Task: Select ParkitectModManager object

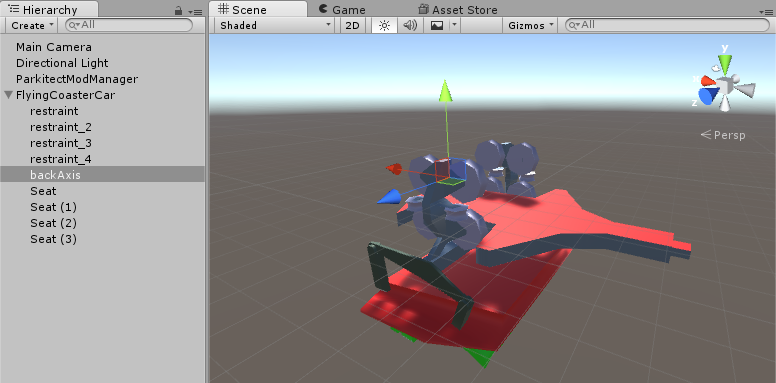Action: (x=77, y=79)
